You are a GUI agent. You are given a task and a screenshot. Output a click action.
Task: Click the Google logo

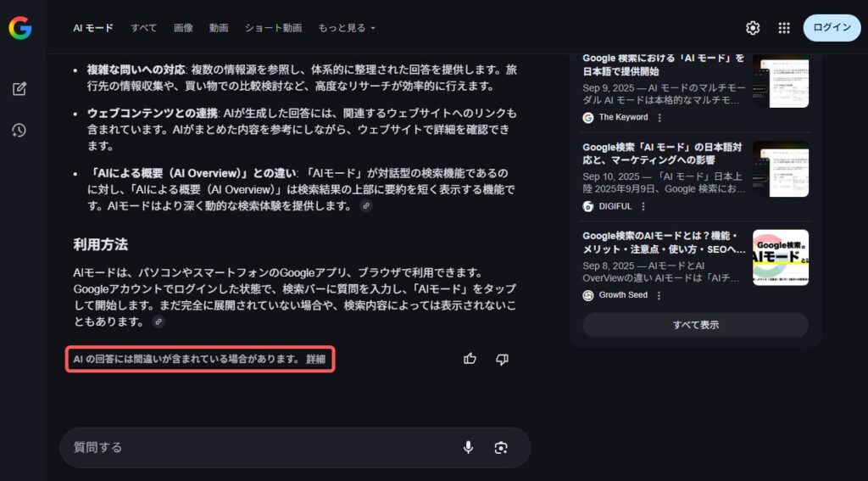[20, 28]
